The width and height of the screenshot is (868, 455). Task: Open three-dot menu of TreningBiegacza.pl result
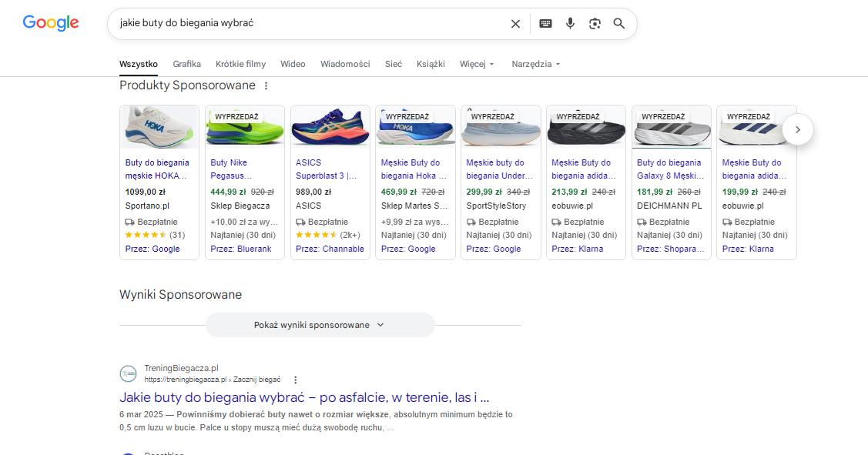[x=295, y=380]
